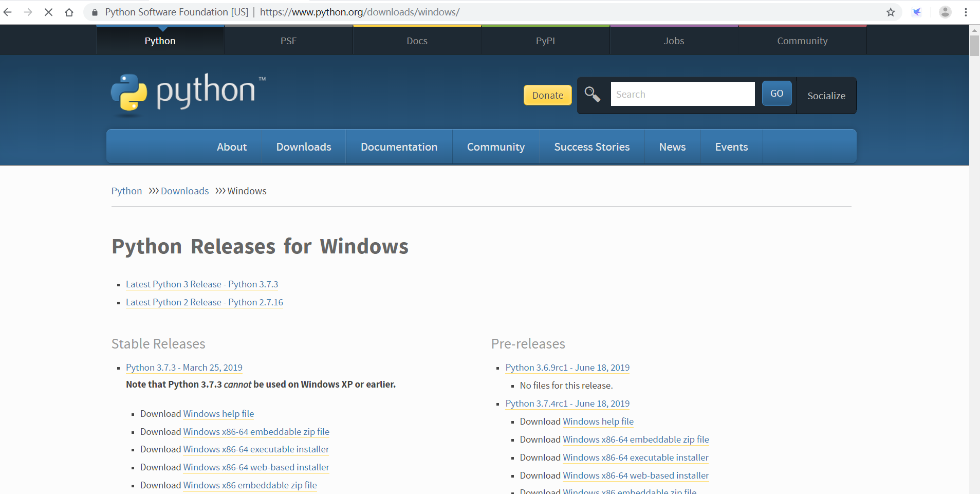Screen dimensions: 980x494
Task: Go back with the browser back arrow
Action: (8, 12)
